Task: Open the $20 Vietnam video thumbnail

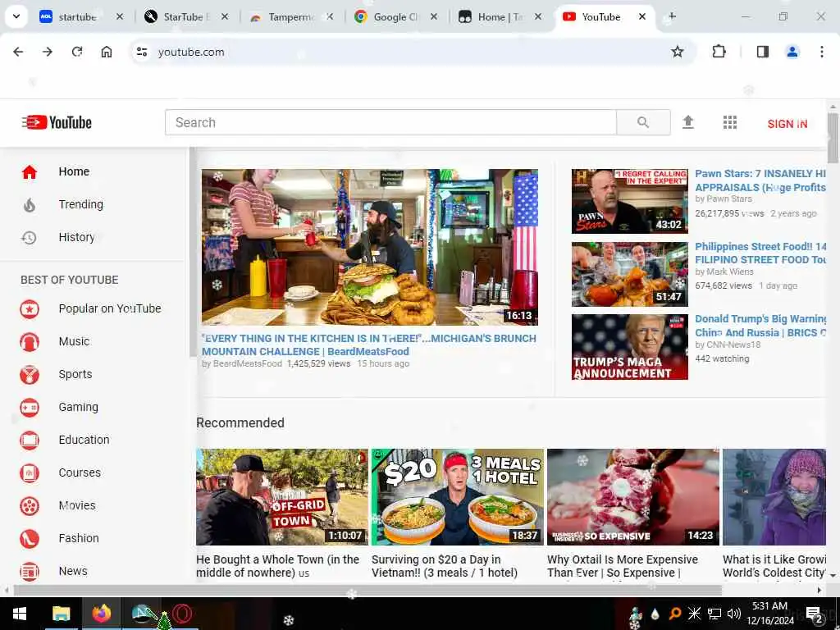Action: tap(458, 497)
